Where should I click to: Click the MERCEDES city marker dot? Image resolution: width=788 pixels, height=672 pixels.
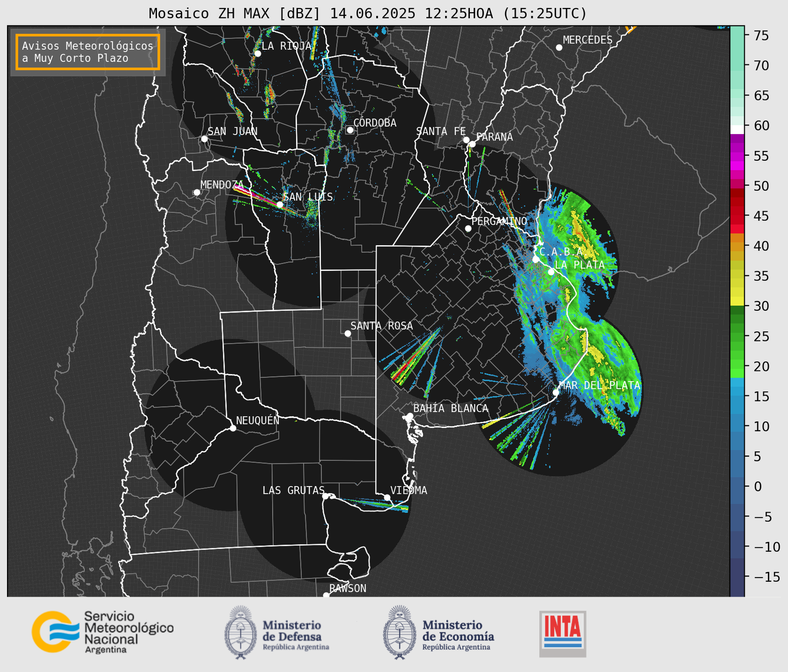(559, 48)
